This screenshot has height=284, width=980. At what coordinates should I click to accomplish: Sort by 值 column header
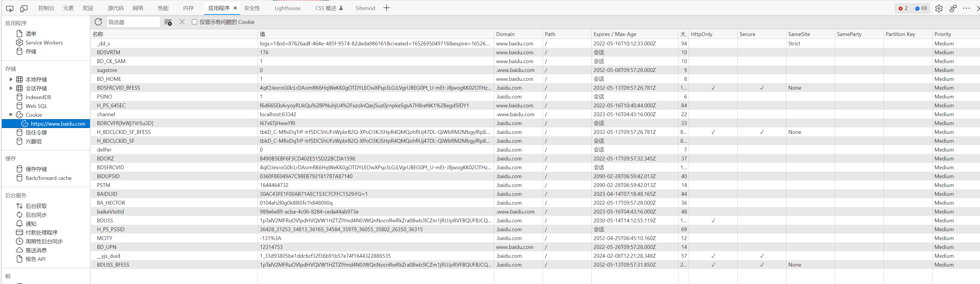coord(376,34)
